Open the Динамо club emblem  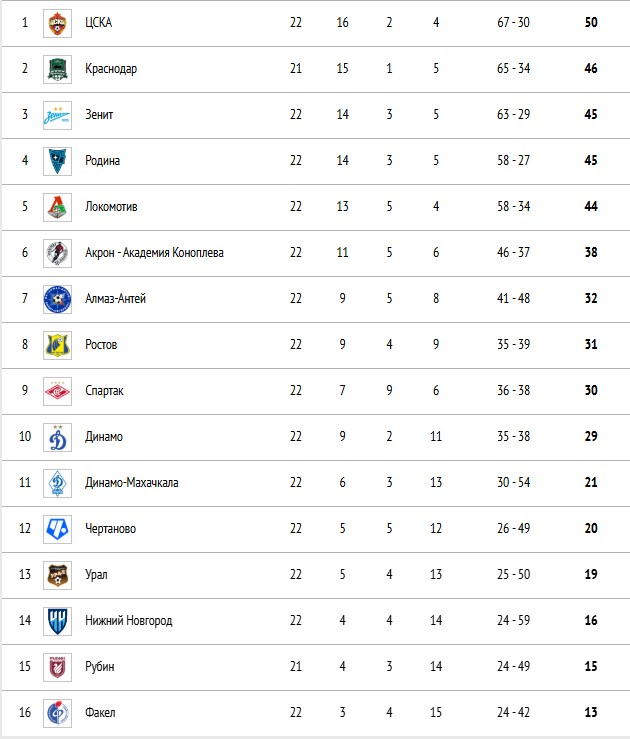[x=57, y=437]
